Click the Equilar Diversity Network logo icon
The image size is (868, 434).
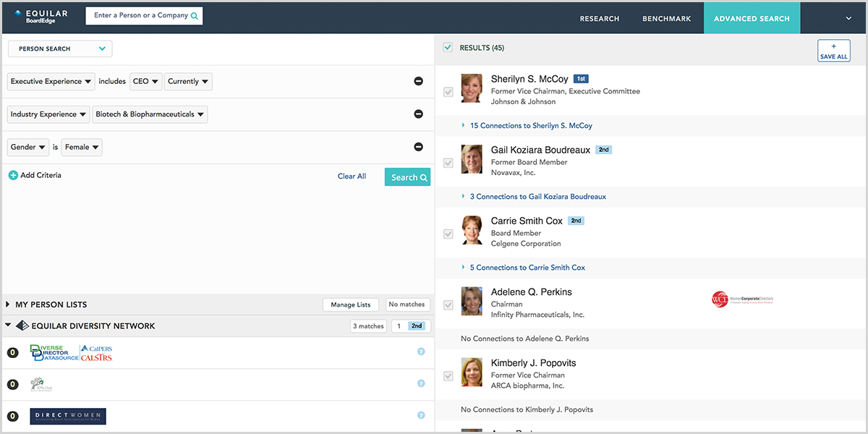pos(22,325)
